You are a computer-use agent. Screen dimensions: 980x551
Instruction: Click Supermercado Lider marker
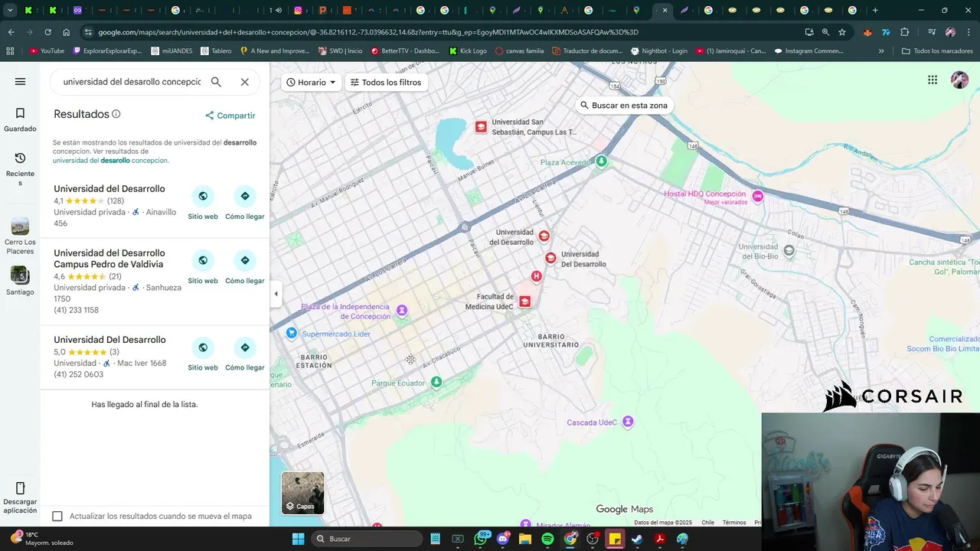click(292, 333)
